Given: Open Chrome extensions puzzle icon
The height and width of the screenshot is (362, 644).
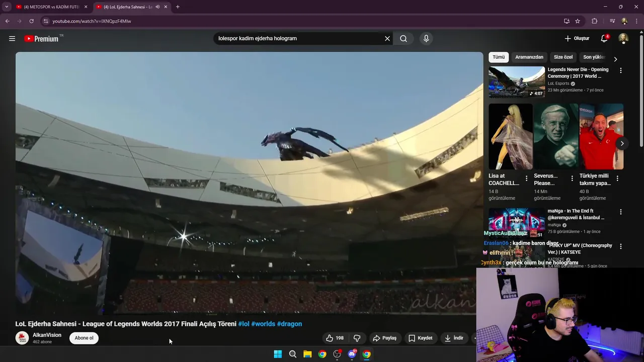Looking at the screenshot, I should 595,21.
